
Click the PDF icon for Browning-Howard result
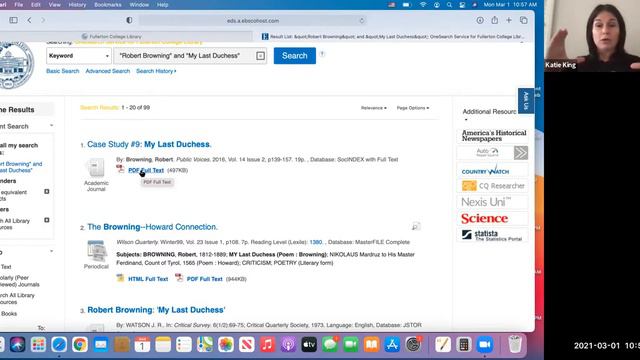(x=179, y=278)
